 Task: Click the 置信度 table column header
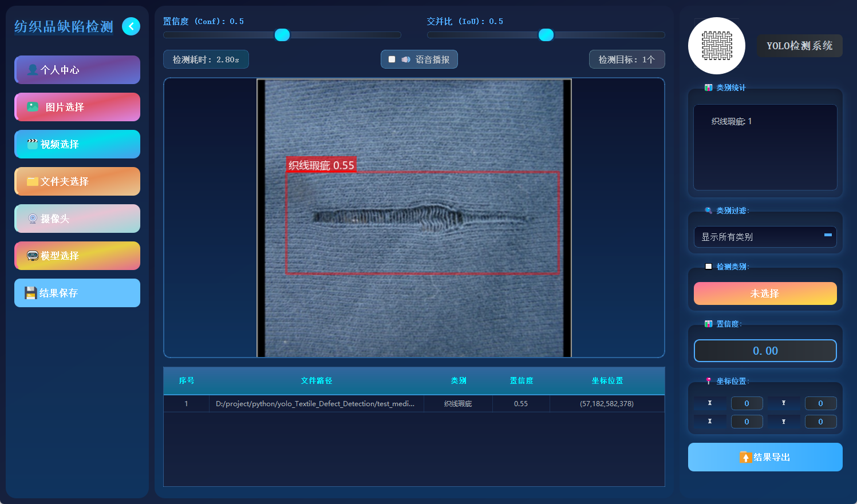coord(522,381)
